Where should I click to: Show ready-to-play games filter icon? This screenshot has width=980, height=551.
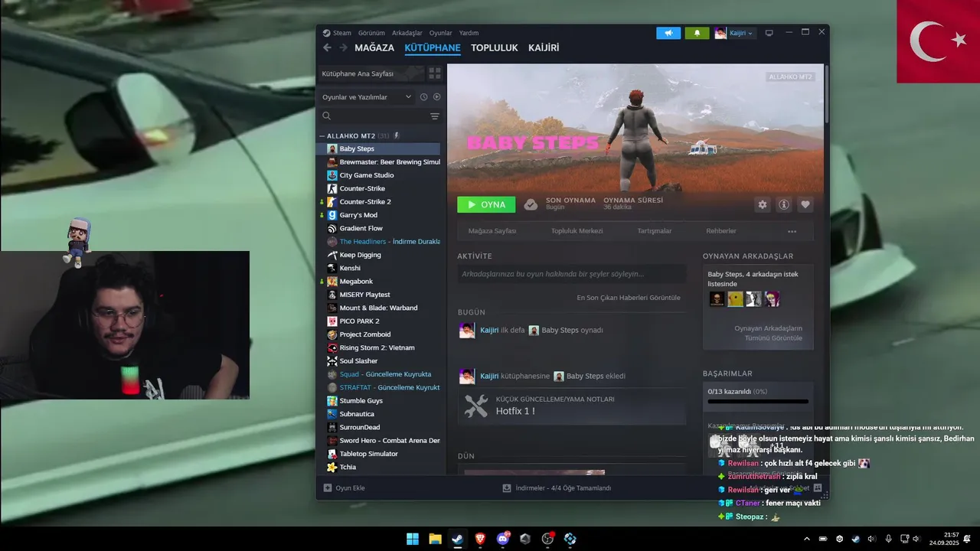(x=437, y=97)
